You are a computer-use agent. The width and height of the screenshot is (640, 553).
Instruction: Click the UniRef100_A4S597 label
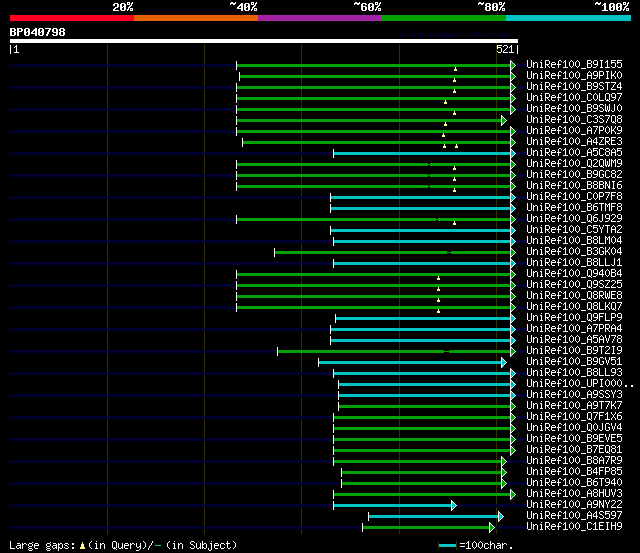coord(574,516)
